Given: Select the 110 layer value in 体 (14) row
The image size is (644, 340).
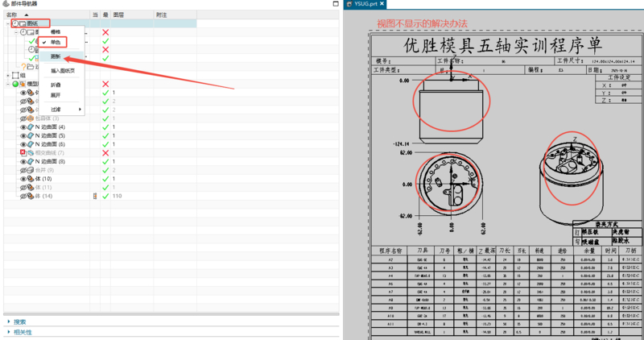Looking at the screenshot, I should tap(117, 196).
